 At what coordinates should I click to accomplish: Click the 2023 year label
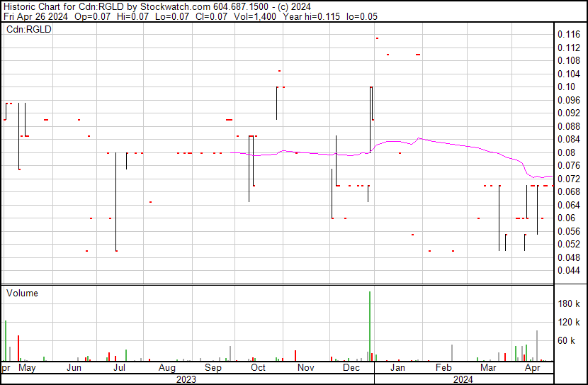[186, 380]
